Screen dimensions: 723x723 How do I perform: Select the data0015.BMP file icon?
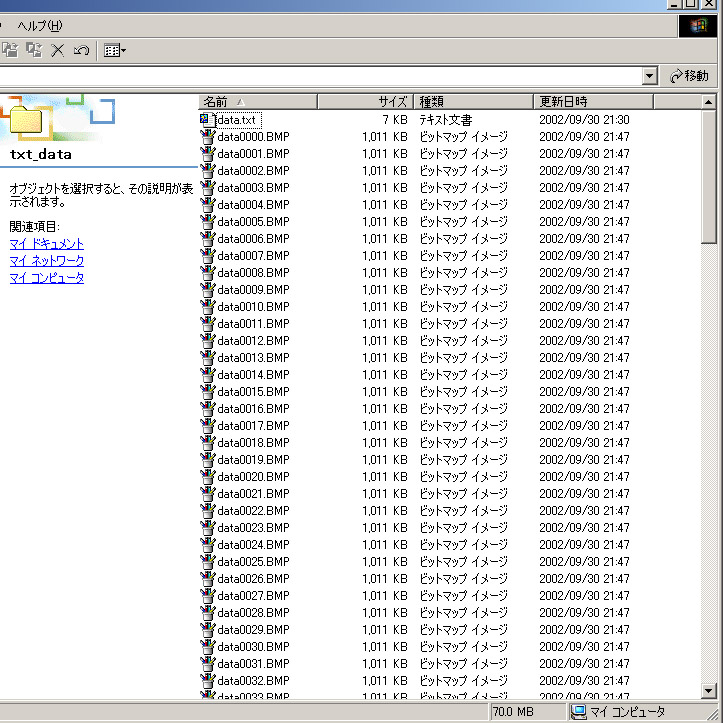tap(207, 391)
